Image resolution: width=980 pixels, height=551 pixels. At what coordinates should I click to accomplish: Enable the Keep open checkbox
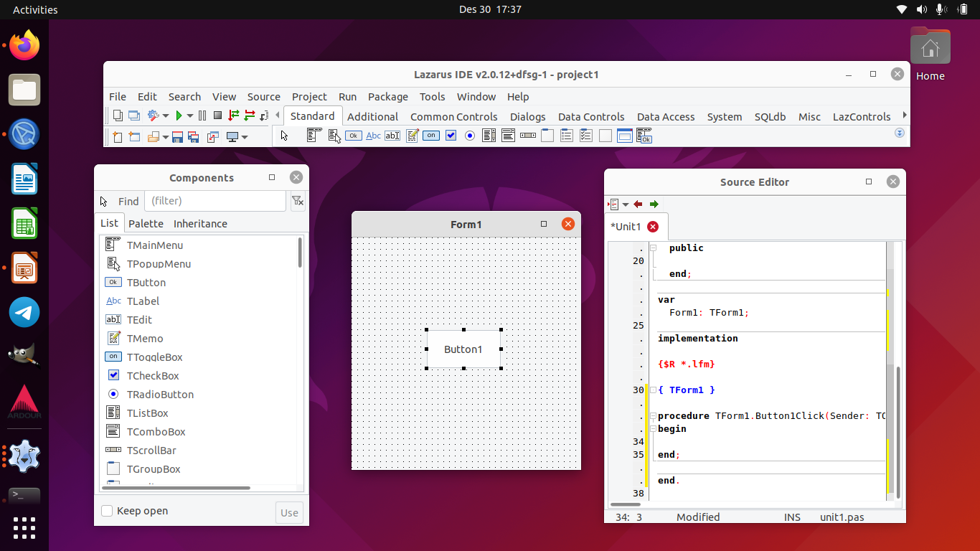107,511
